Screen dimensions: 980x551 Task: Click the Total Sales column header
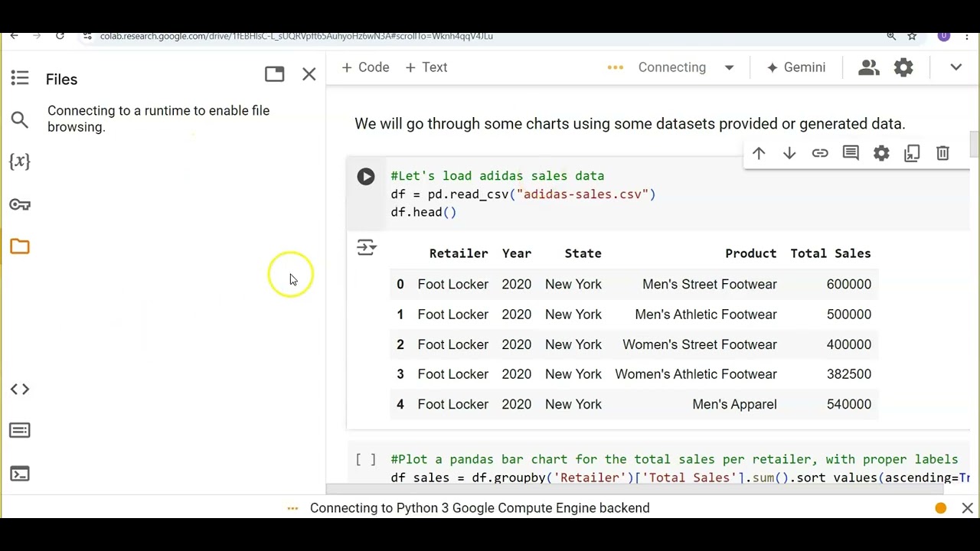[831, 253]
